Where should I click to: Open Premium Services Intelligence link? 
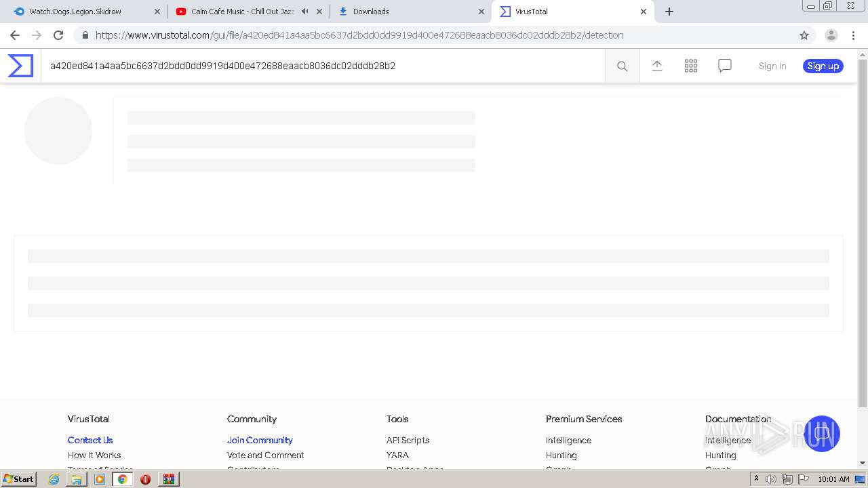[568, 440]
